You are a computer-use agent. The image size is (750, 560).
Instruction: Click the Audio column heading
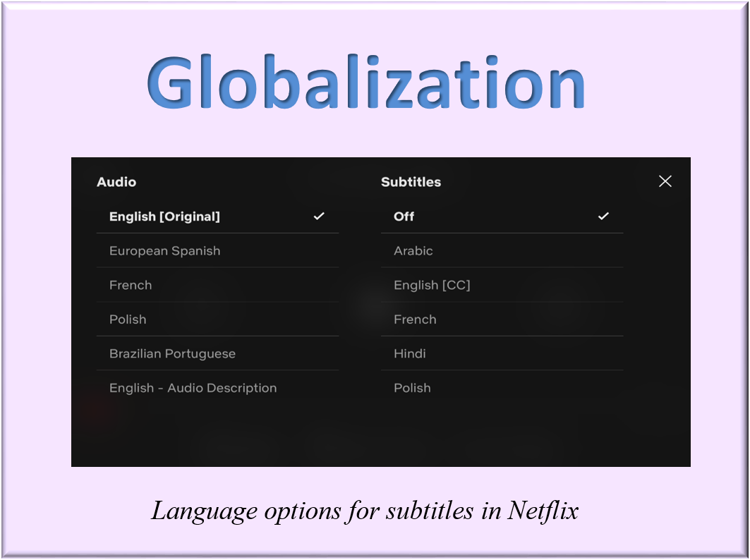[x=117, y=182]
